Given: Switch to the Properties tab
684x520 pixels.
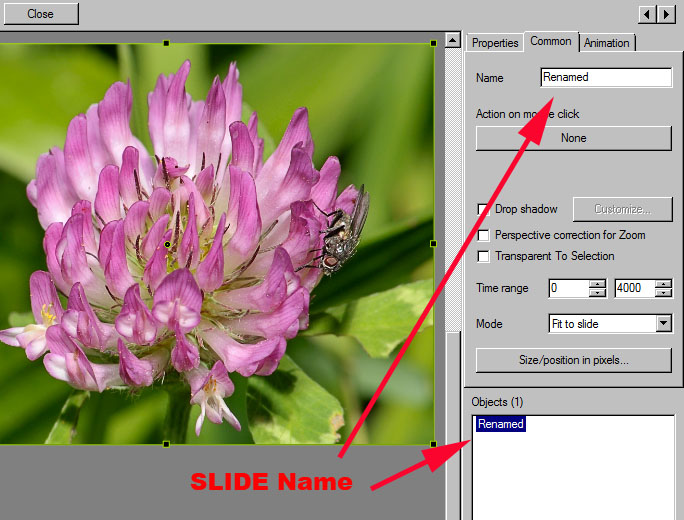Looking at the screenshot, I should coord(495,43).
